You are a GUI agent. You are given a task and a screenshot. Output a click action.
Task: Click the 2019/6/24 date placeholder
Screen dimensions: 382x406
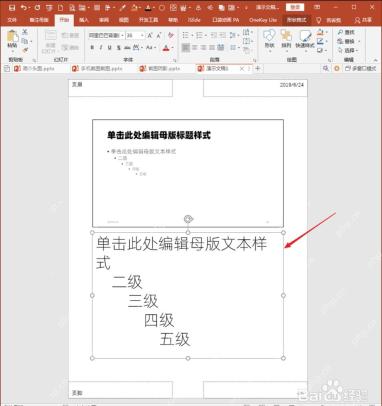coord(255,88)
